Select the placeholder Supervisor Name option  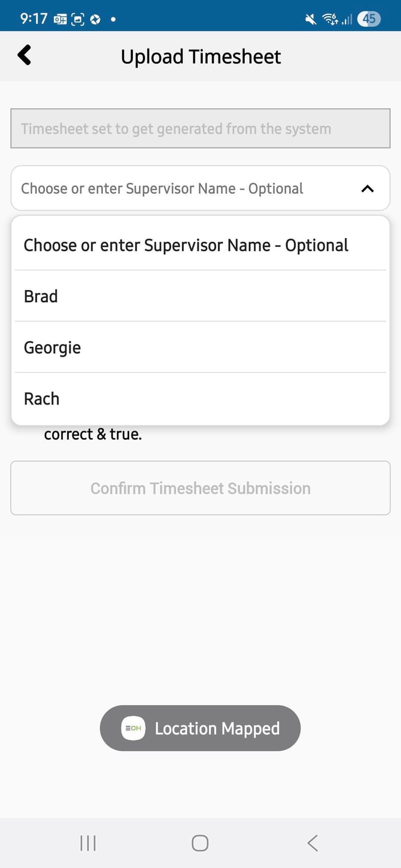[186, 245]
